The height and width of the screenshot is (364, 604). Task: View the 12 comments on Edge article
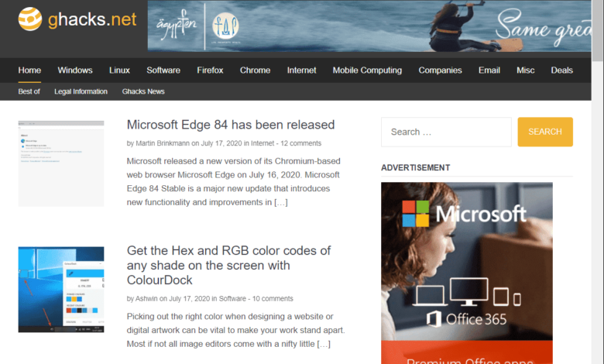coord(301,143)
